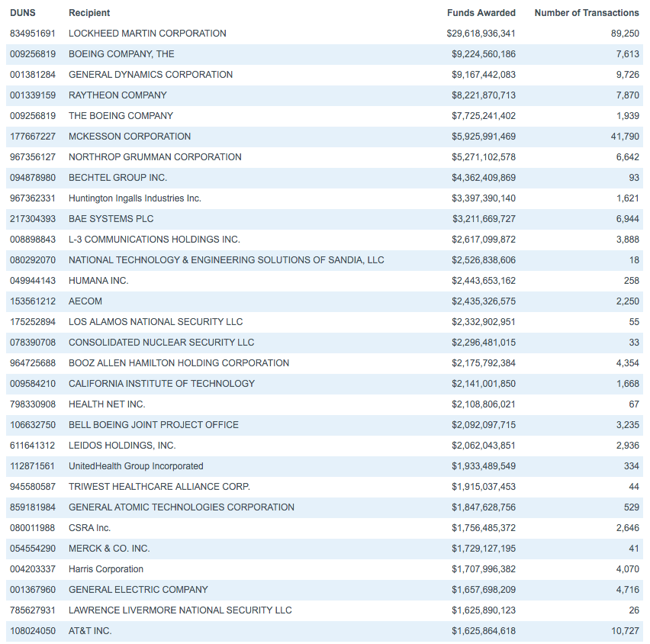
Task: Click BAE SYSTEMS PLC recipient
Action: [111, 219]
